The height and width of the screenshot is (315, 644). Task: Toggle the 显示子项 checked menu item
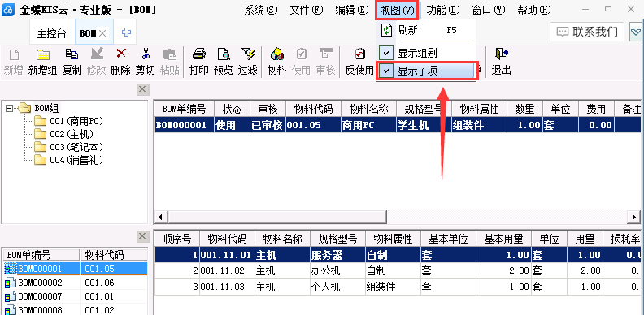click(x=426, y=71)
